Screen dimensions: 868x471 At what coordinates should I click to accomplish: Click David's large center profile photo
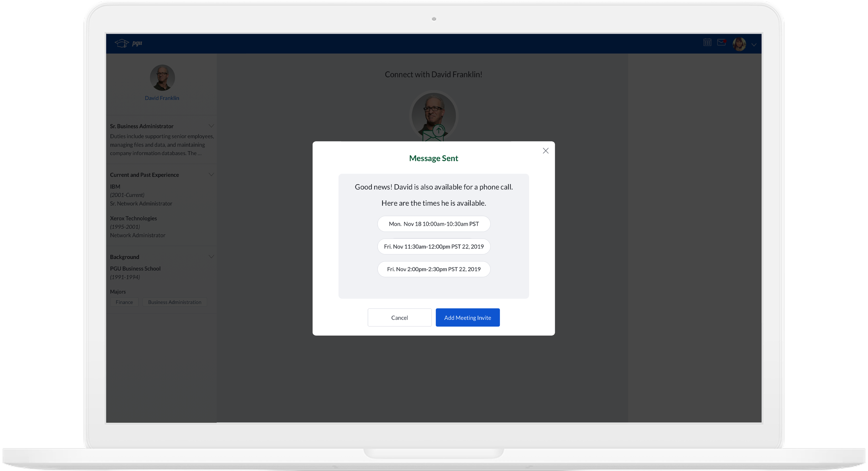click(433, 111)
